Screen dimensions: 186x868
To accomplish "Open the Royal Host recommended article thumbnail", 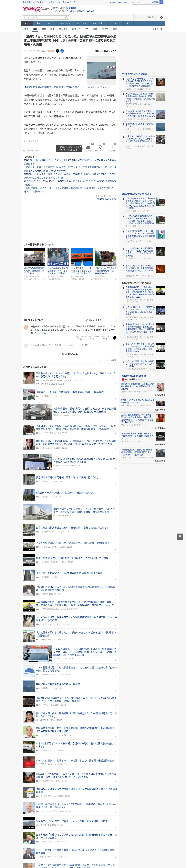I will 82,257.
